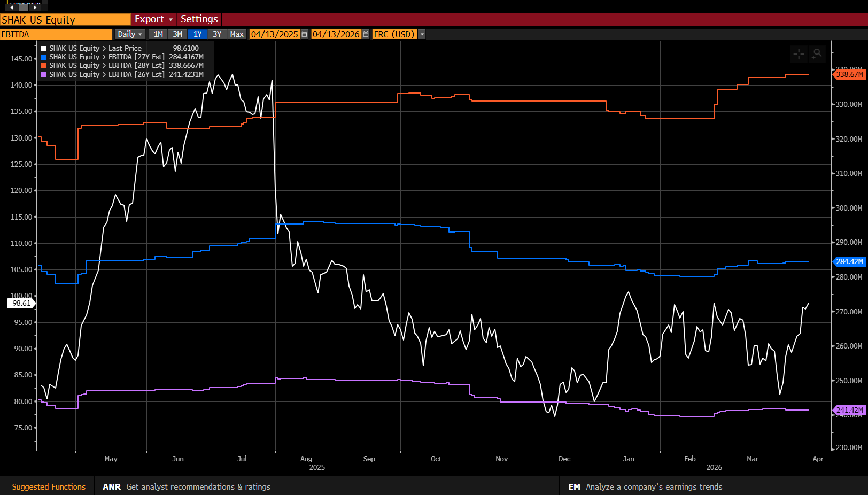Screen dimensions: 868x495
Task: Click the purple 26Y Est legend swatch
Action: (44, 74)
